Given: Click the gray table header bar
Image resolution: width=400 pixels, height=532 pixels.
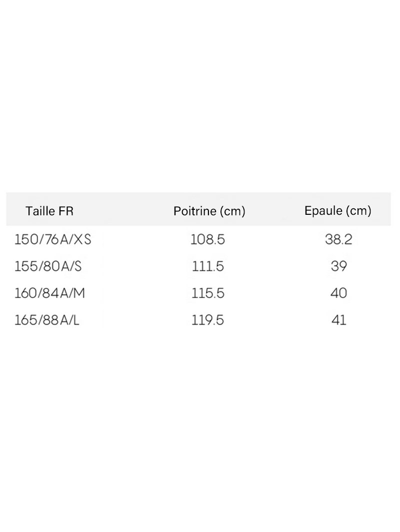Looking at the screenshot, I should (198, 209).
